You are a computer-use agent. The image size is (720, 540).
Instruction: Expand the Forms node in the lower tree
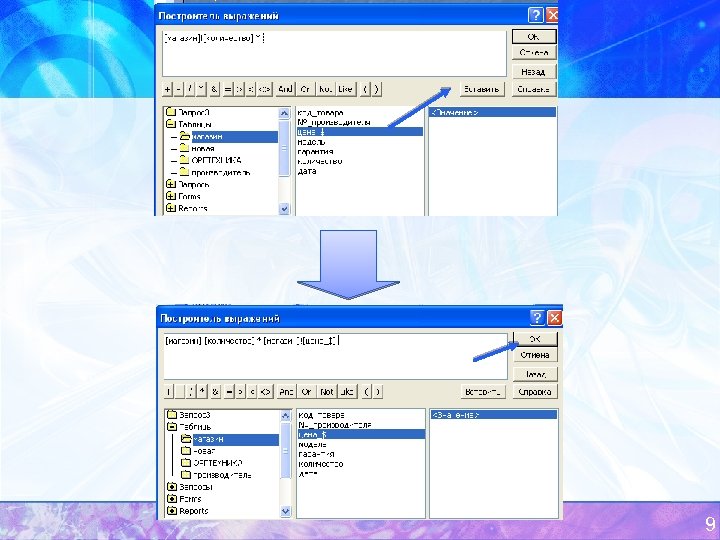[172, 499]
